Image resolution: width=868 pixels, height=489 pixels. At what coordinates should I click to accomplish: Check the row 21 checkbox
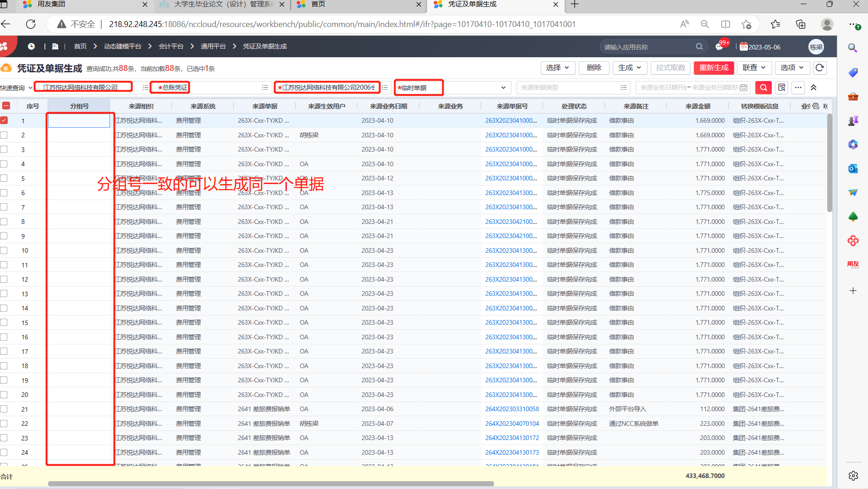click(x=4, y=409)
